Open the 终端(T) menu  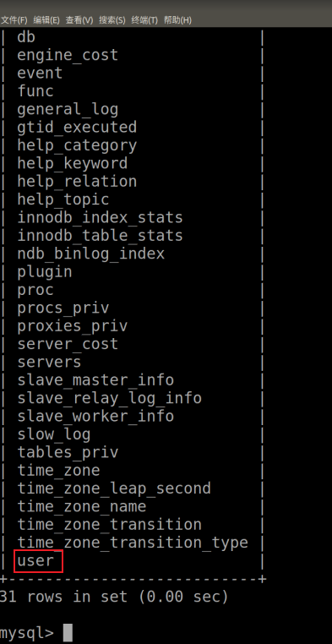pos(144,19)
